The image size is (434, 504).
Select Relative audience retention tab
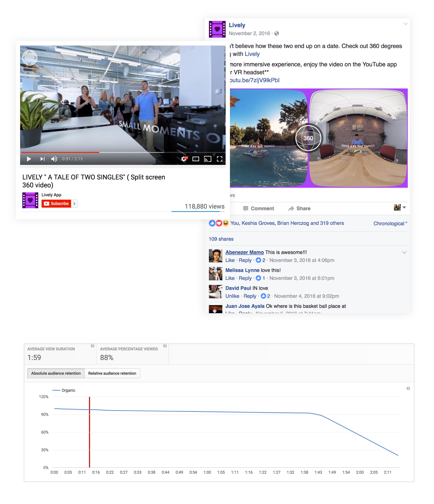(x=112, y=373)
